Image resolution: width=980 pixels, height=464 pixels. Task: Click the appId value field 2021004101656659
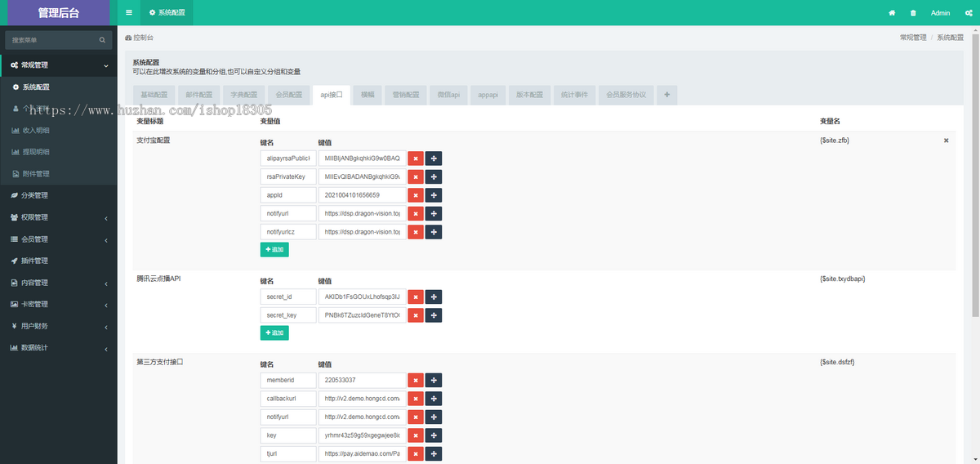(x=362, y=194)
